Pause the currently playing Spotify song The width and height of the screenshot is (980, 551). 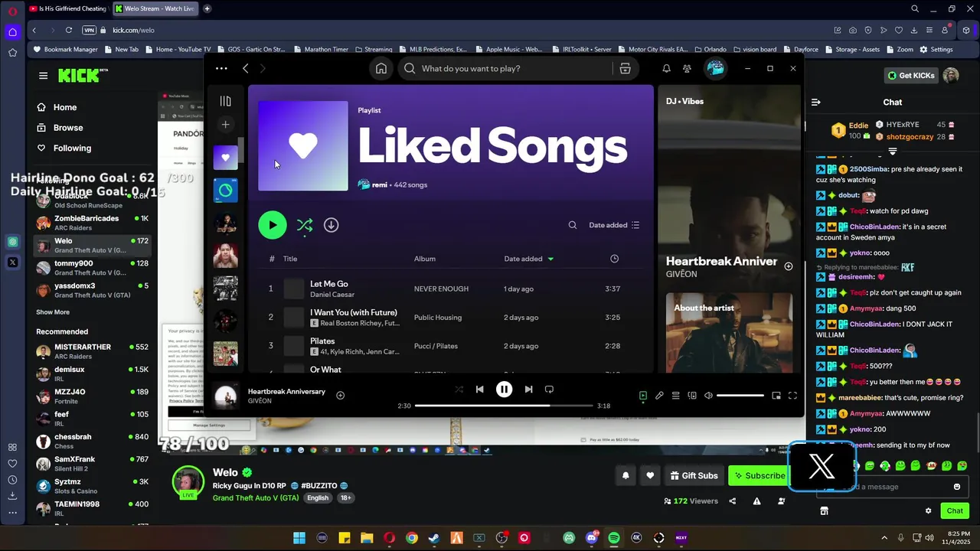point(504,390)
